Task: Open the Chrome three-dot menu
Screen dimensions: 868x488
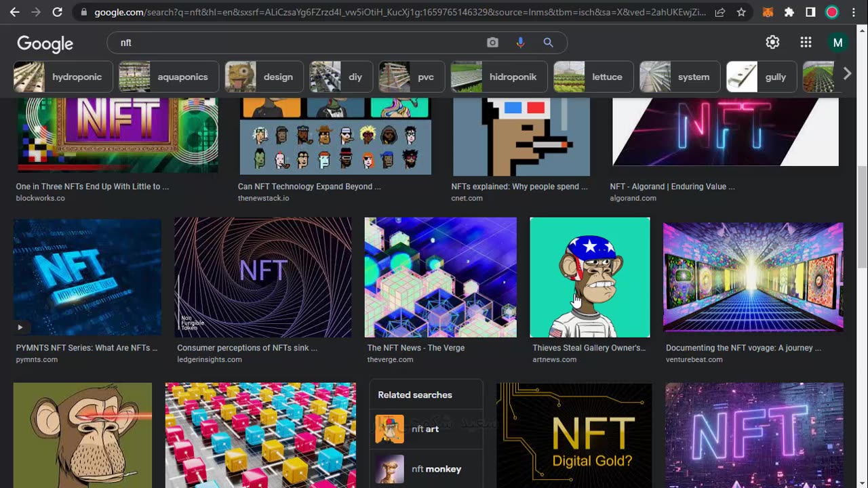Action: (854, 12)
